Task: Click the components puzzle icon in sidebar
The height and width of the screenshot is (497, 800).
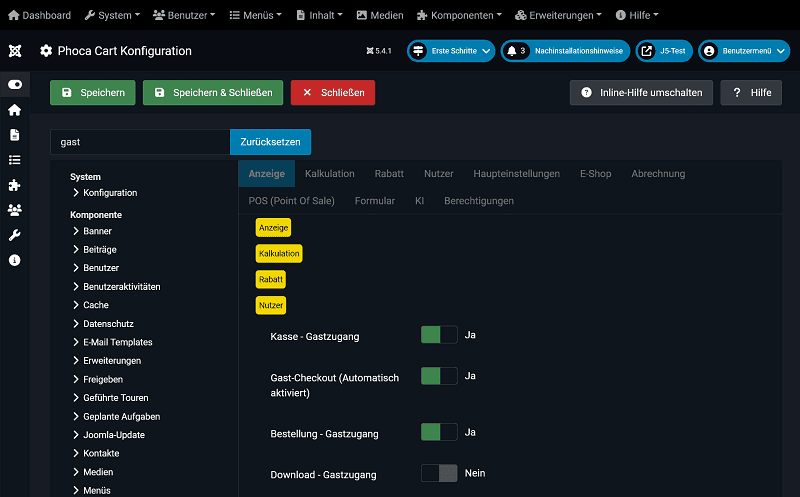Action: (14, 185)
